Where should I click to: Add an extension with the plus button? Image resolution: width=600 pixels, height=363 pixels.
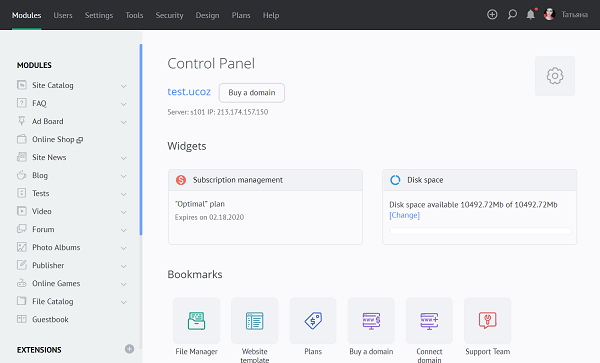[x=129, y=349]
